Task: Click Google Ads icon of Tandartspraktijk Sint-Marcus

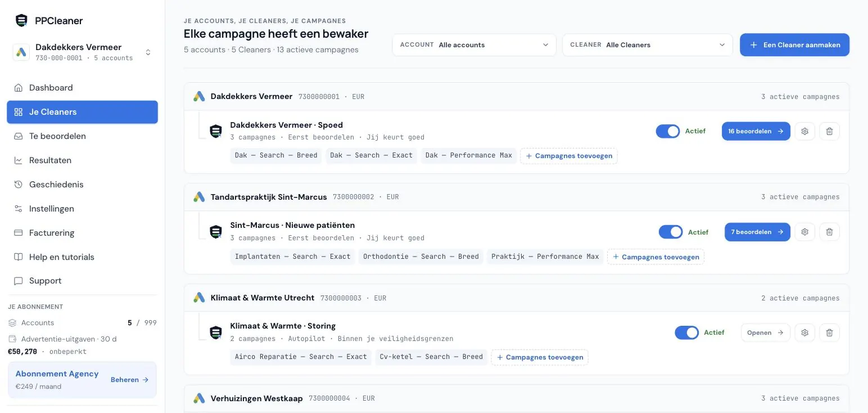Action: coord(199,197)
